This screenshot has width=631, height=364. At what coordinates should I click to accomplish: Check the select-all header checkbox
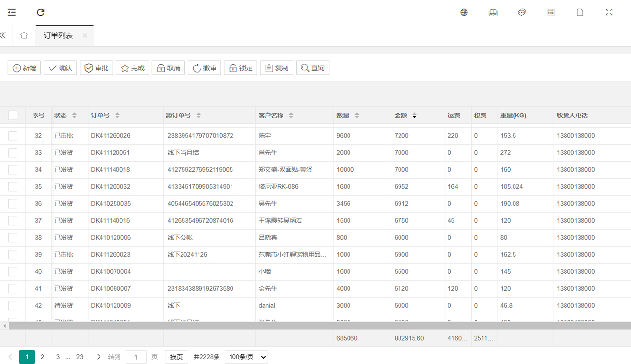(x=13, y=115)
